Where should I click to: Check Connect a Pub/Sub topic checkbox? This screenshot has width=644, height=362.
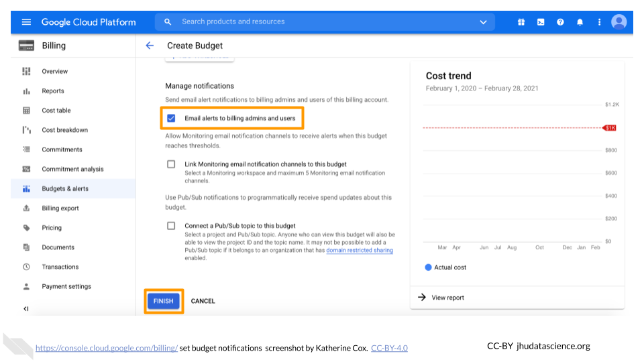(171, 226)
